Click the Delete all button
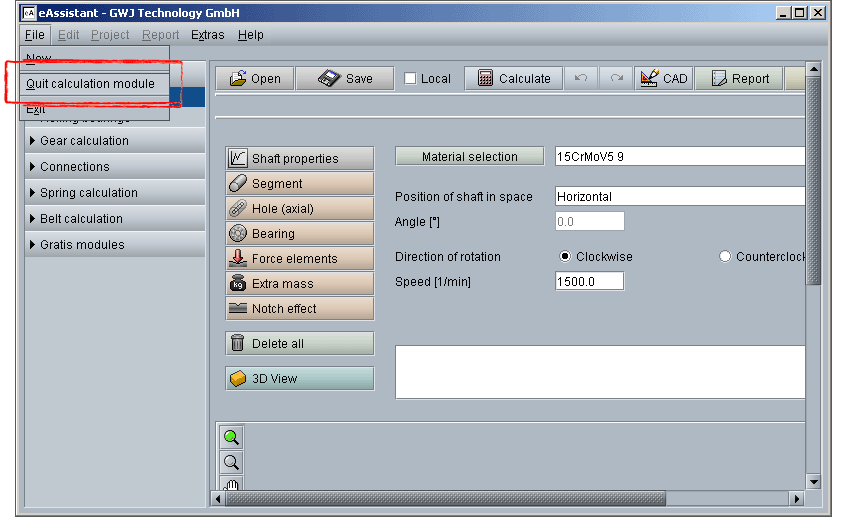This screenshot has height=532, width=847. coord(299,344)
